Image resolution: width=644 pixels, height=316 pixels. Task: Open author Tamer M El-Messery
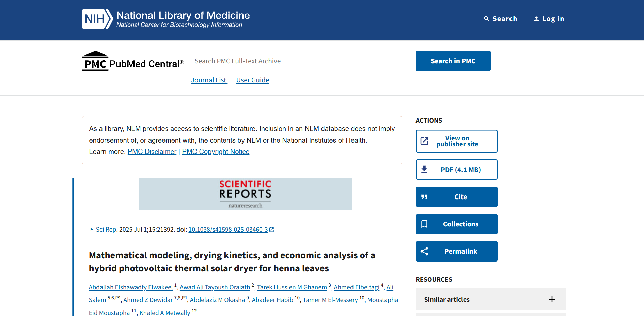click(330, 300)
